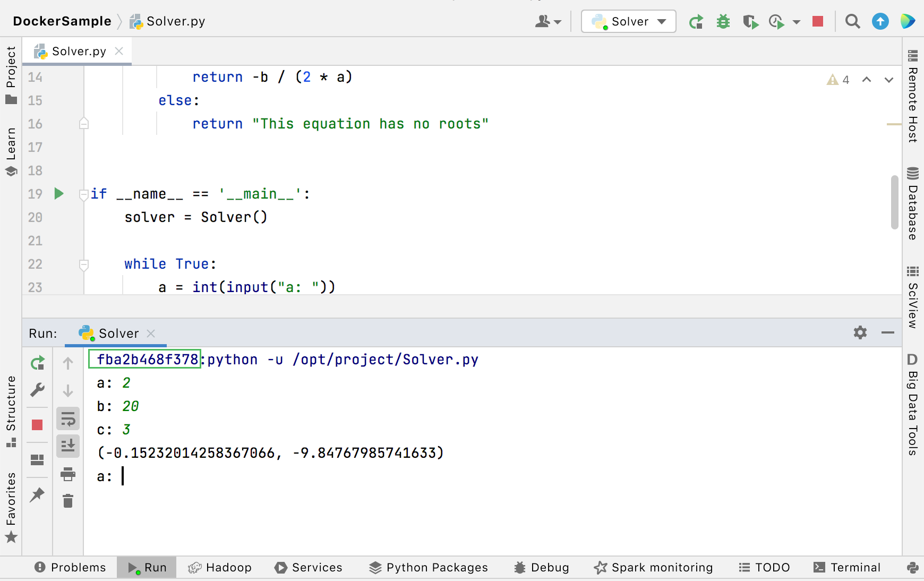Run script from the line 19 gutter icon

(x=58, y=193)
